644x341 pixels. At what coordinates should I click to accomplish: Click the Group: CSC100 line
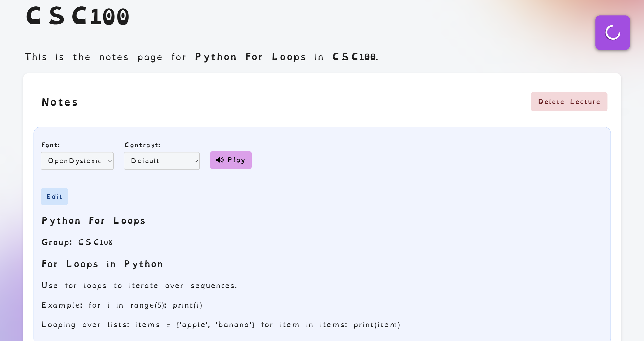(x=77, y=242)
